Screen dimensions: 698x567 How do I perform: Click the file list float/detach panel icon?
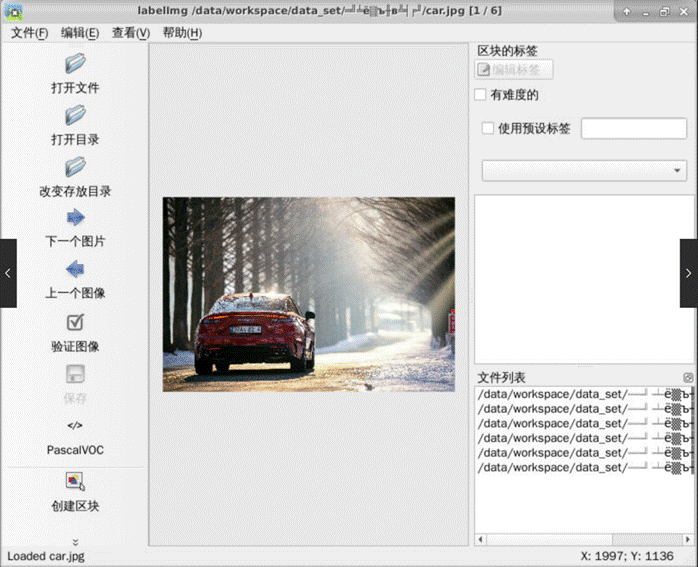click(x=688, y=378)
